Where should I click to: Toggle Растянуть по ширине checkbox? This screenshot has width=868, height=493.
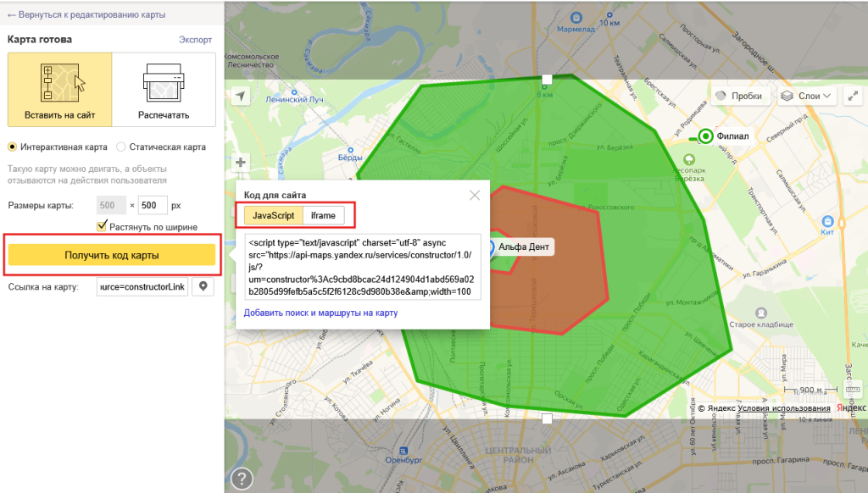pyautogui.click(x=103, y=226)
